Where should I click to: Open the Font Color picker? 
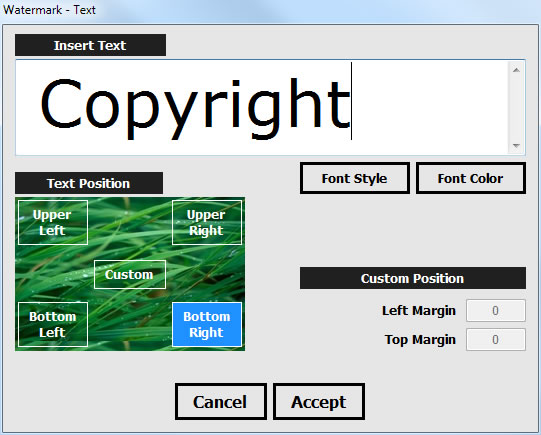[471, 178]
